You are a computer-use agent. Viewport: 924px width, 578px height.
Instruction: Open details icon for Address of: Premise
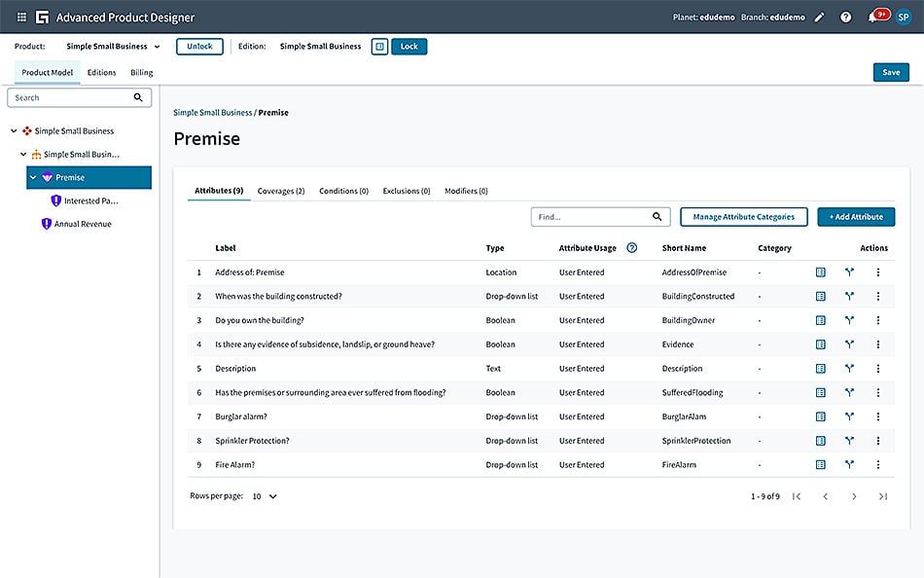[820, 272]
